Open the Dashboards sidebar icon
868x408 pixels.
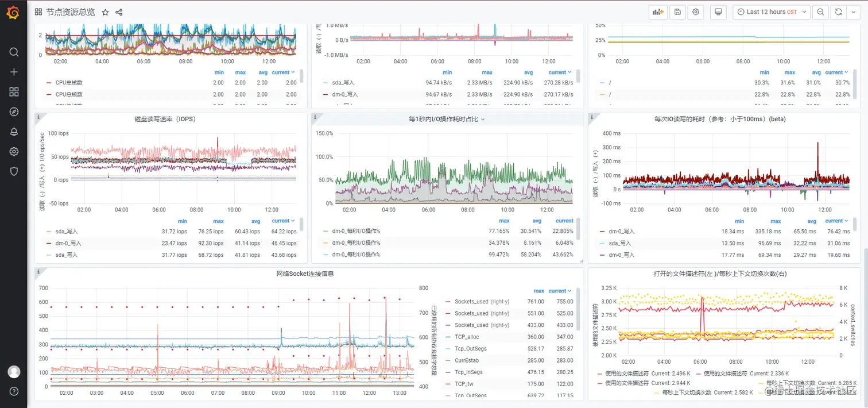click(14, 92)
